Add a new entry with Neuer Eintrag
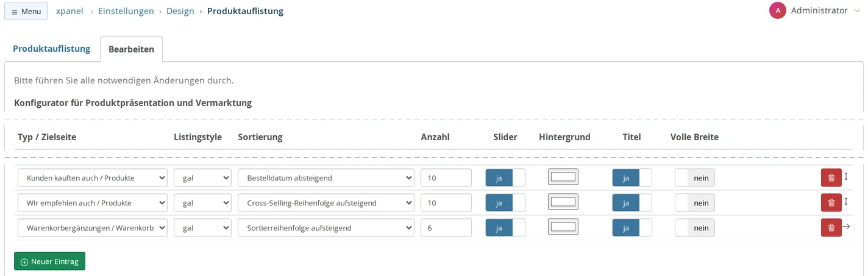868x276 pixels. pyautogui.click(x=49, y=261)
